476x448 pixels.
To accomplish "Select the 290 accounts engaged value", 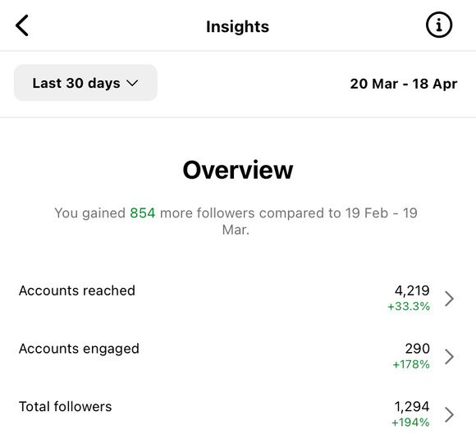I will (x=418, y=349).
